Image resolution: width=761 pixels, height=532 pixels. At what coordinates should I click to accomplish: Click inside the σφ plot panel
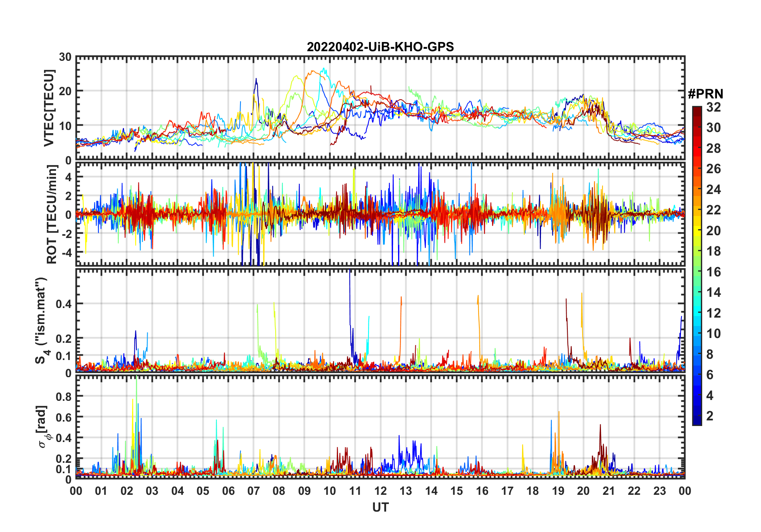point(380,427)
